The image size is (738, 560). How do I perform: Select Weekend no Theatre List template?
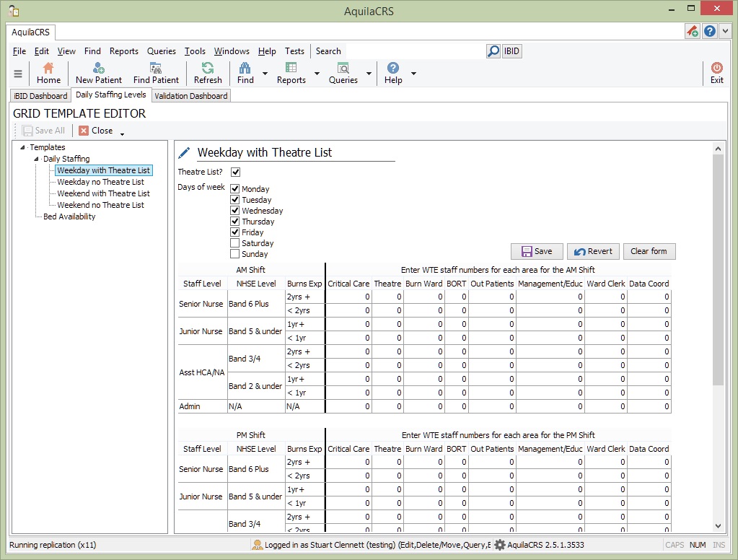click(x=100, y=205)
